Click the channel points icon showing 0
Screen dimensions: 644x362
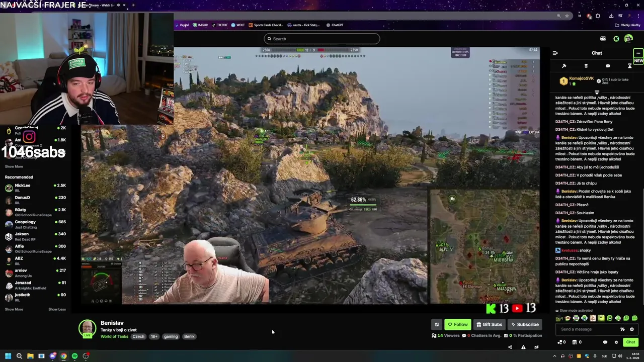561,342
